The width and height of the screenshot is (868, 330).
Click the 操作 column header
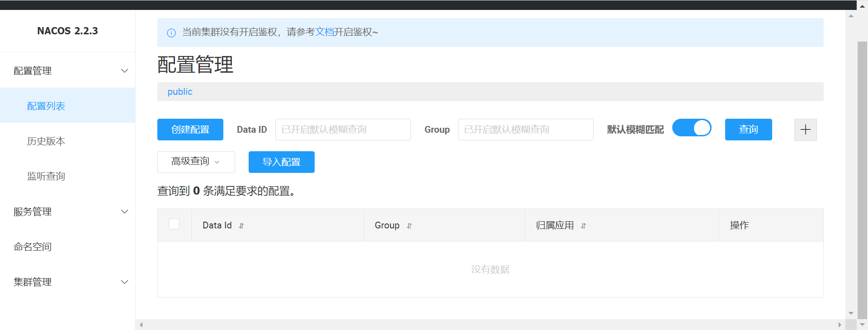(x=739, y=225)
